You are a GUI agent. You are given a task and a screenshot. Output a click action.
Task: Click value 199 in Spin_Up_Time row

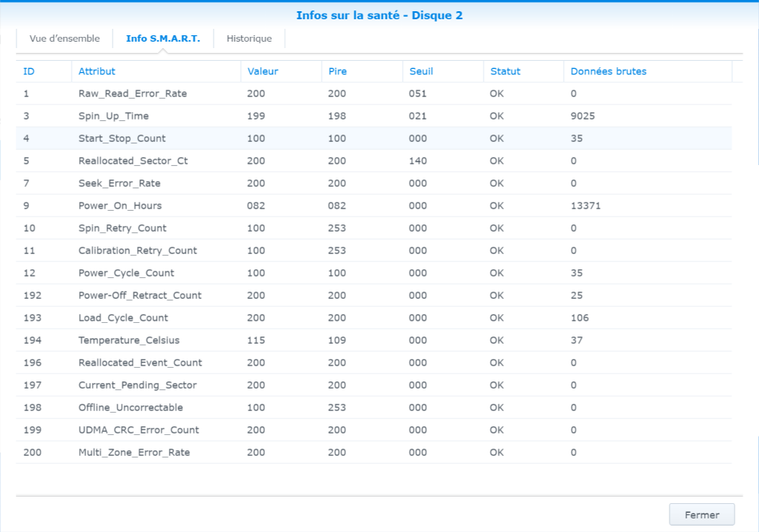[256, 116]
